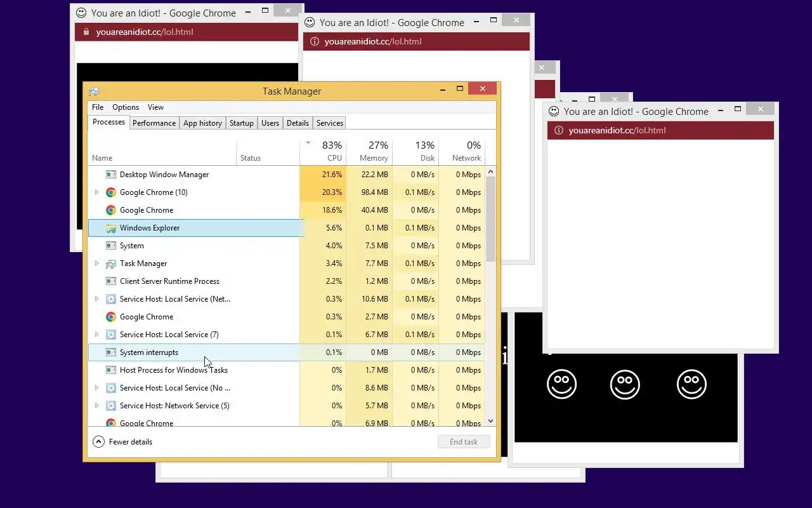Click the process list scroll up arrow

tap(490, 171)
